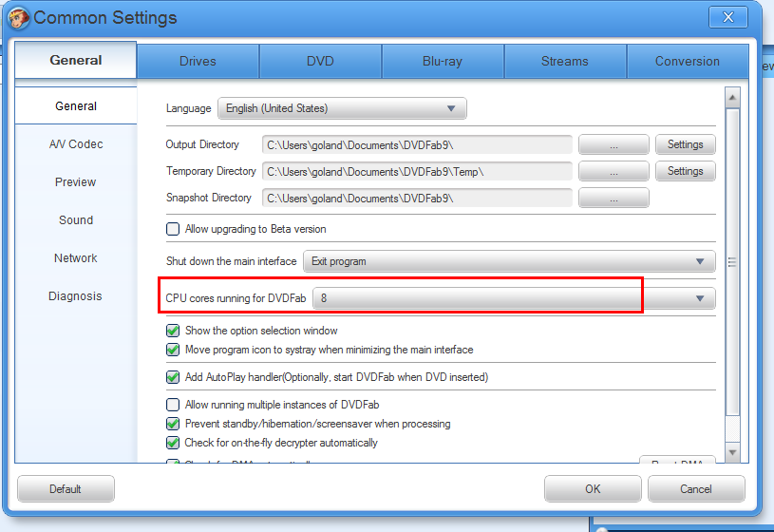
Task: Browse for Snapshot Directory with ... button
Action: [614, 199]
